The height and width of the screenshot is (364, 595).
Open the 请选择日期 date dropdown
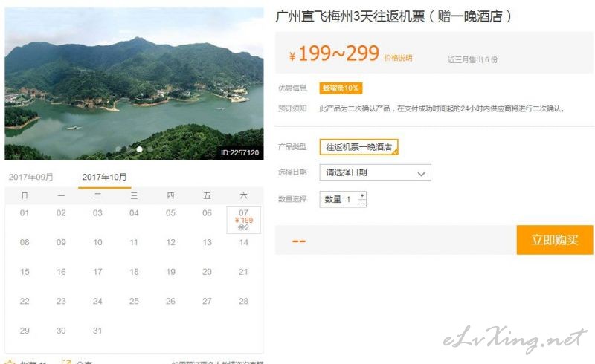click(x=375, y=172)
